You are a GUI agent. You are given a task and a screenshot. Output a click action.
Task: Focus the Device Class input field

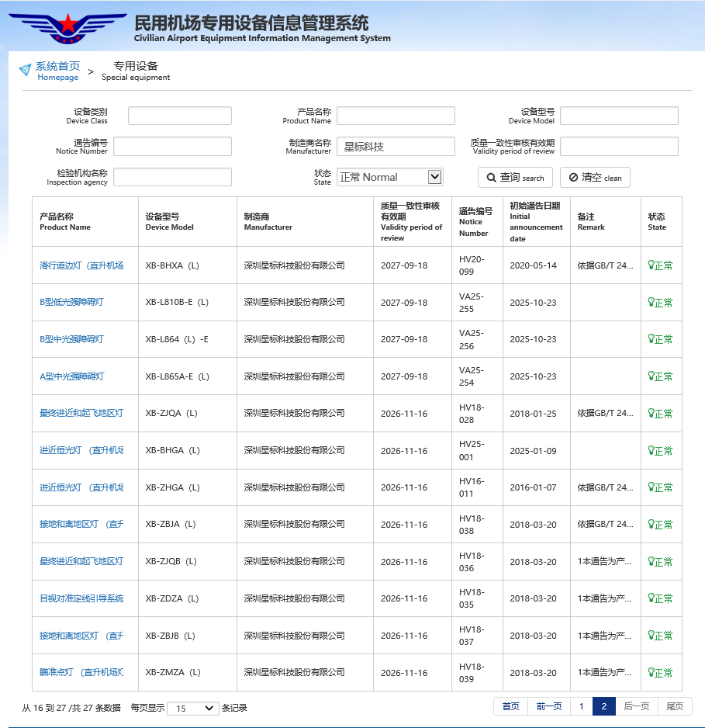click(180, 116)
